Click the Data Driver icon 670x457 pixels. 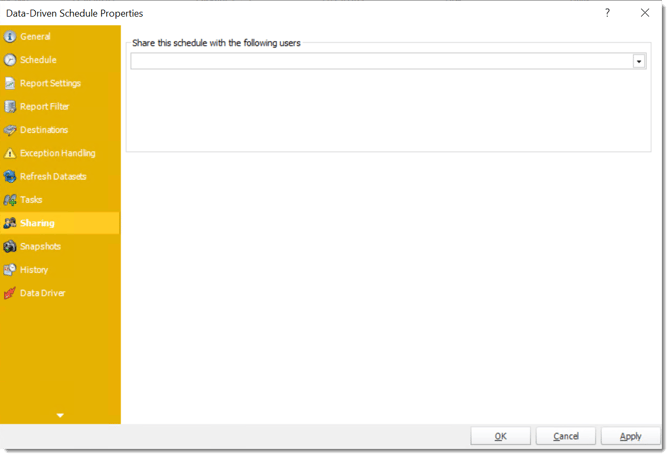tap(10, 293)
